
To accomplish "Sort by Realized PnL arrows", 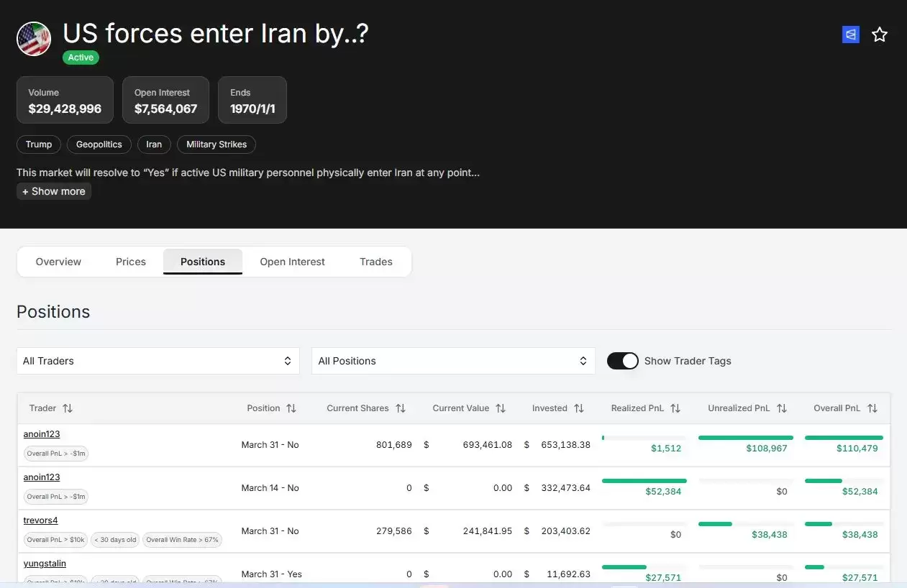I will click(x=675, y=408).
